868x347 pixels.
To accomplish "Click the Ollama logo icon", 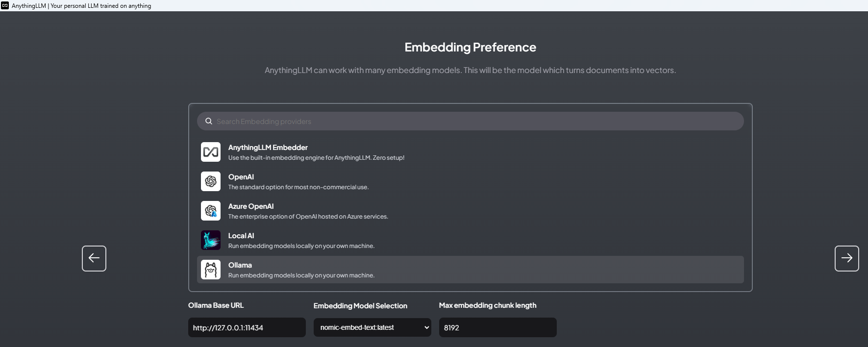I will point(211,270).
